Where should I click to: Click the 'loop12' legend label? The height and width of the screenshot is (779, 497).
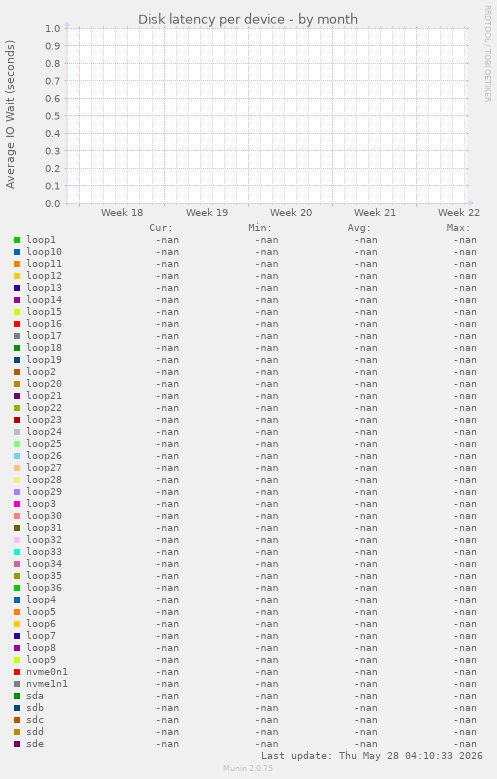coord(44,276)
